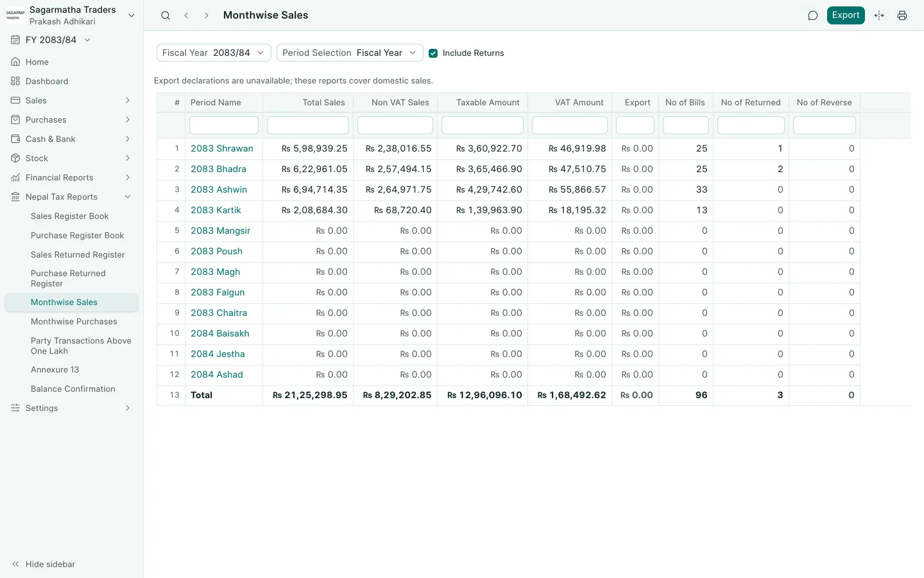Click the Home icon in sidebar
Image resolution: width=924 pixels, height=578 pixels.
coord(15,62)
